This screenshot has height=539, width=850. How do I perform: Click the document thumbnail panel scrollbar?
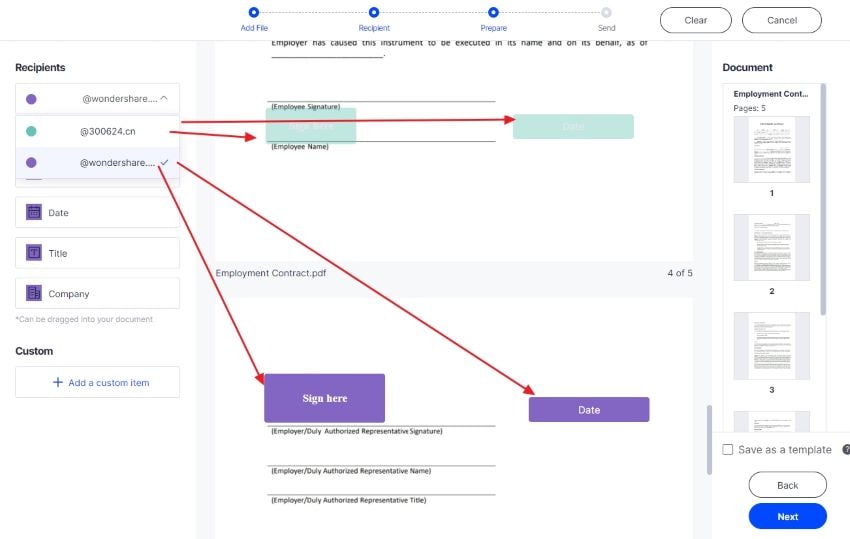pos(823,200)
